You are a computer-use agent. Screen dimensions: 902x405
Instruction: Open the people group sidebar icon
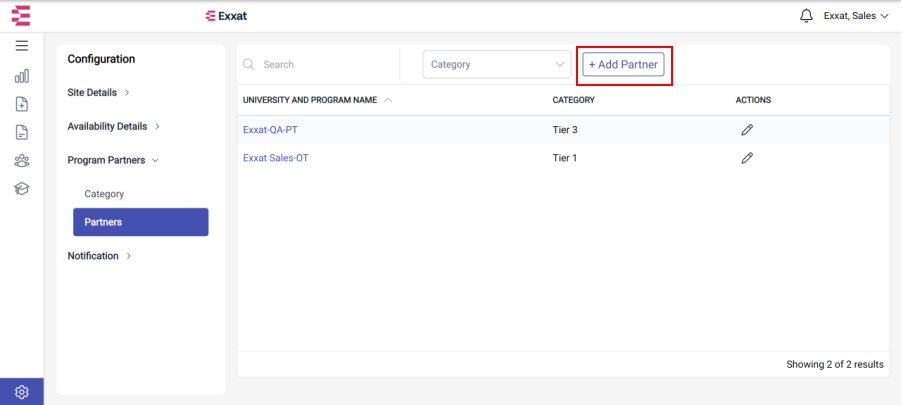pos(22,161)
